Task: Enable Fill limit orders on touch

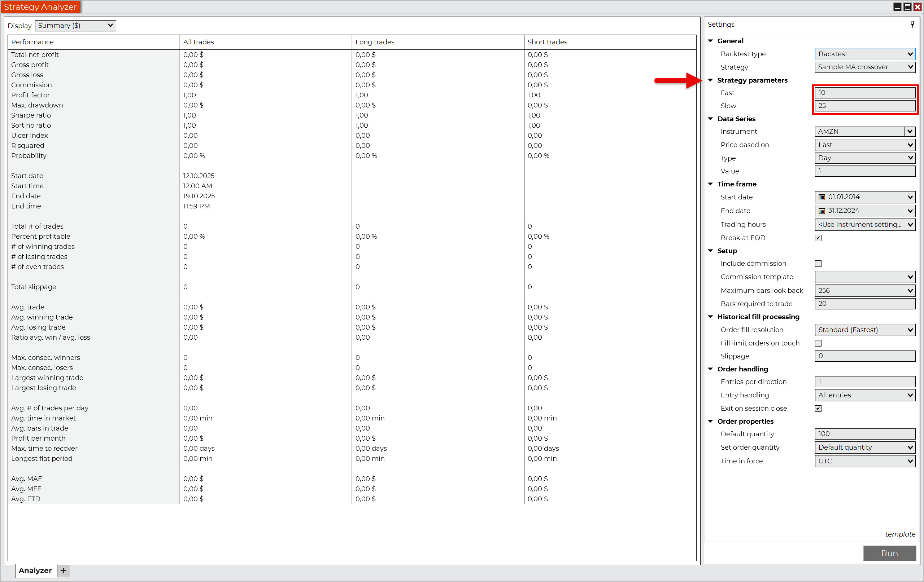Action: (x=818, y=344)
